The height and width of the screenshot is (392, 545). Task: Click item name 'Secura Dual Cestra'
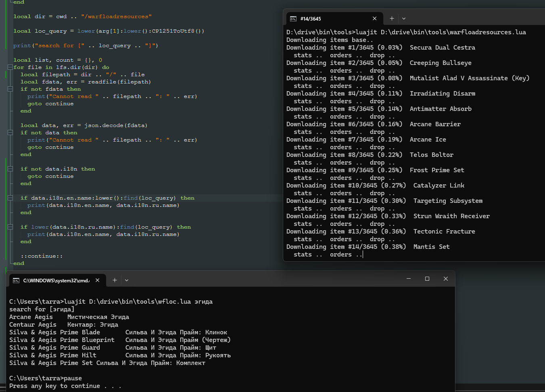click(443, 48)
